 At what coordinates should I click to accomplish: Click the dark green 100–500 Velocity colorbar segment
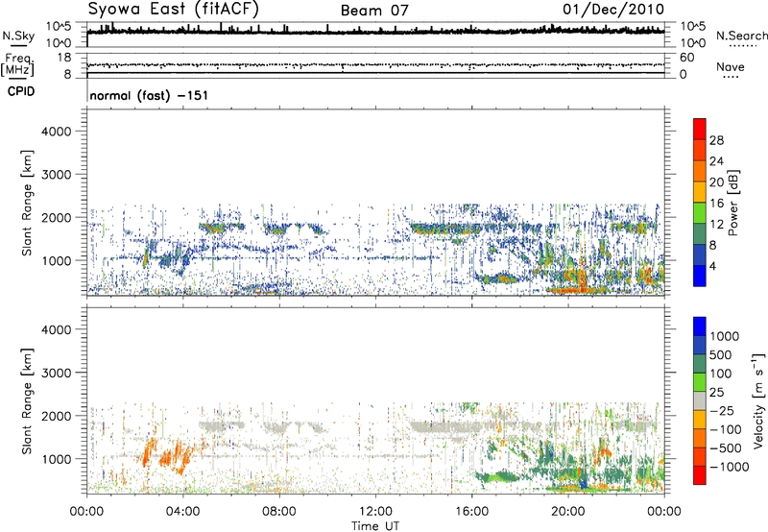point(700,364)
